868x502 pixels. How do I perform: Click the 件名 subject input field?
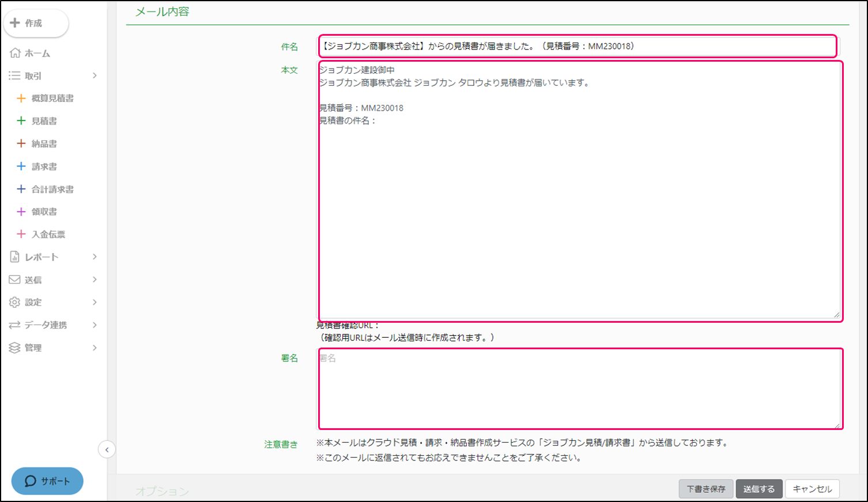coord(576,46)
